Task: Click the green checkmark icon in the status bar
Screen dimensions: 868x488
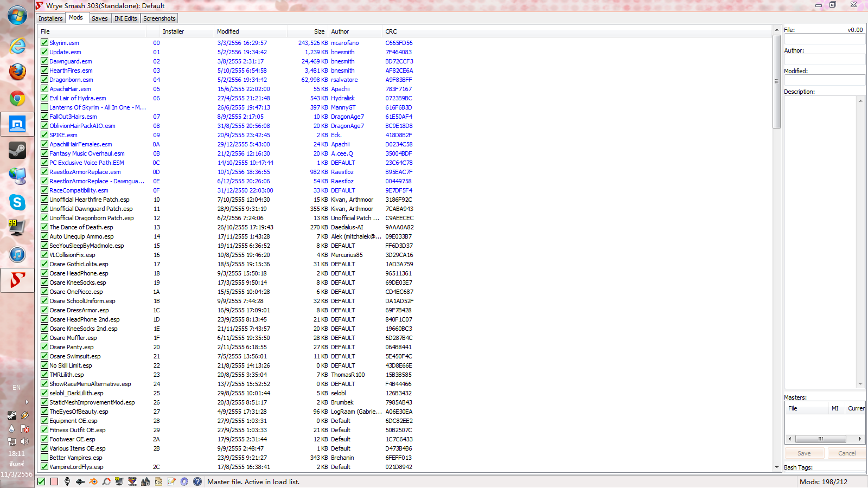Action: click(41, 481)
